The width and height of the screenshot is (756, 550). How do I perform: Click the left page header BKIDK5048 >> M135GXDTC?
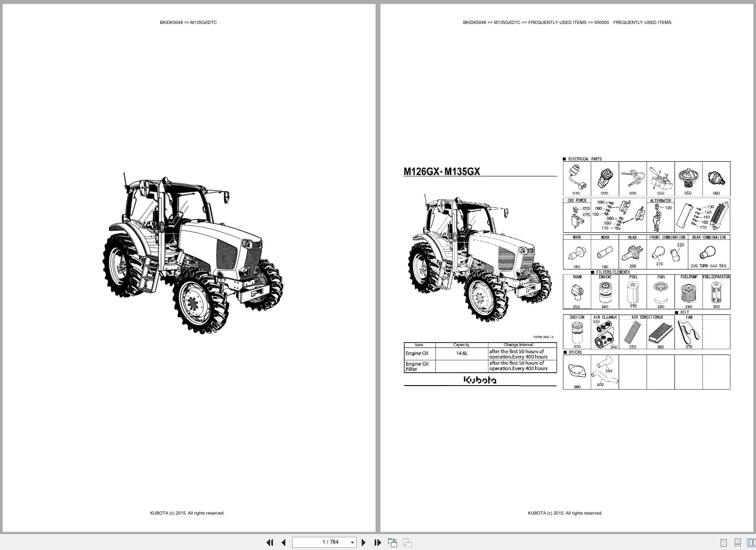coord(188,22)
